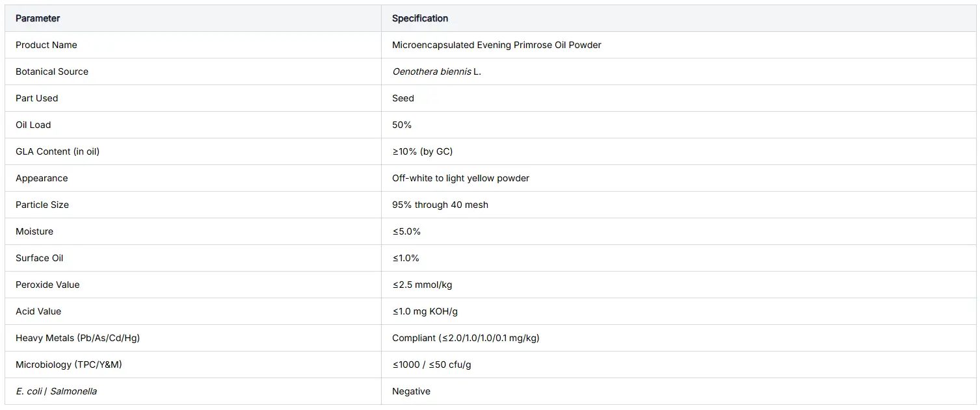980x410 pixels.
Task: Select the '≤1.0 mg KOH/g' value
Action: [x=425, y=311]
